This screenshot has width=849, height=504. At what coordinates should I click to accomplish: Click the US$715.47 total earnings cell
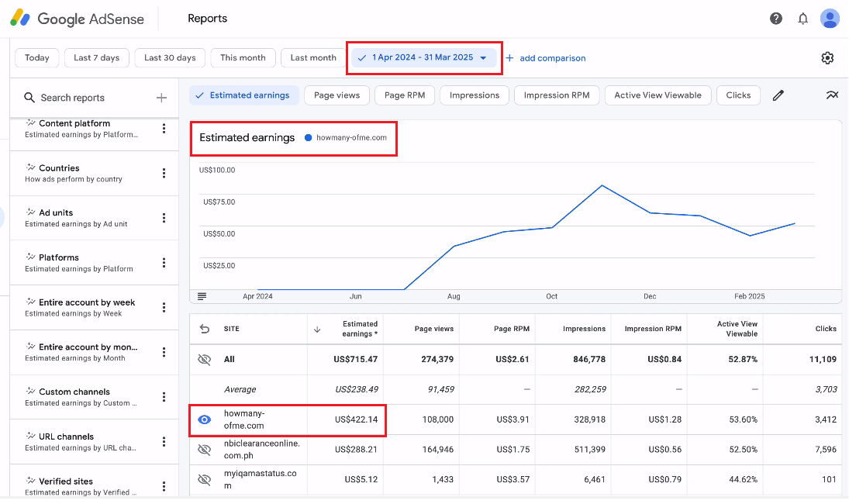point(356,360)
